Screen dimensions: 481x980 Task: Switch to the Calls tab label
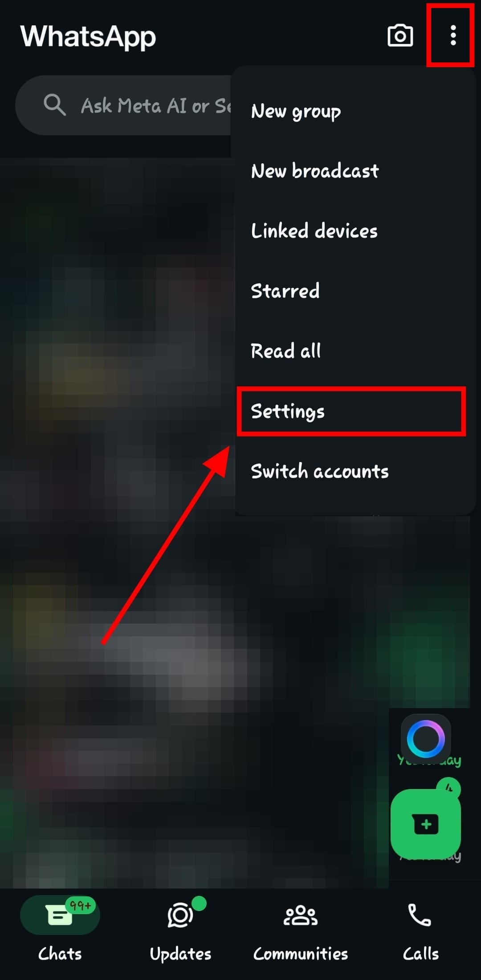pos(421,954)
